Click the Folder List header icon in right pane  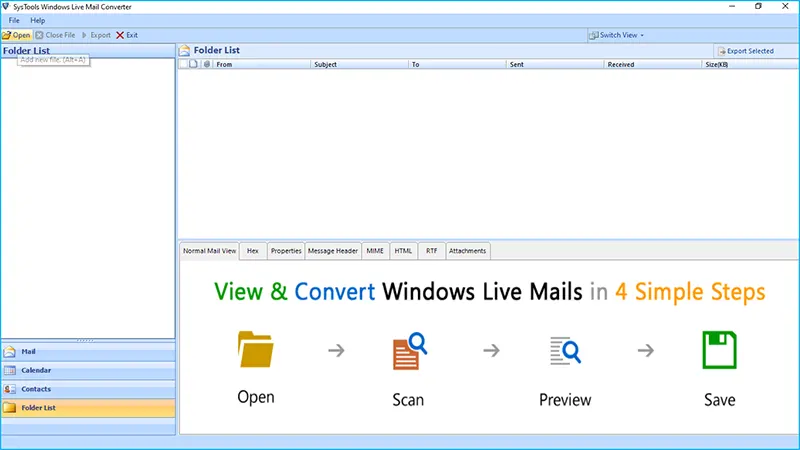(x=185, y=50)
